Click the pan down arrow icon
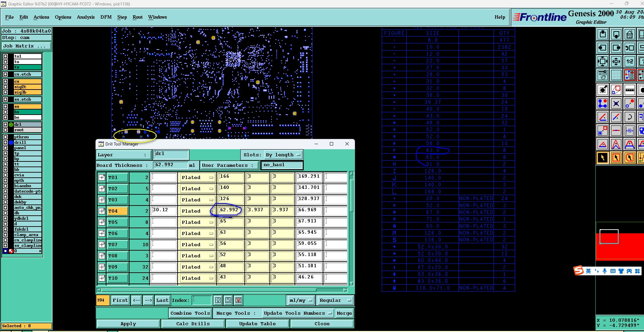 point(616,34)
